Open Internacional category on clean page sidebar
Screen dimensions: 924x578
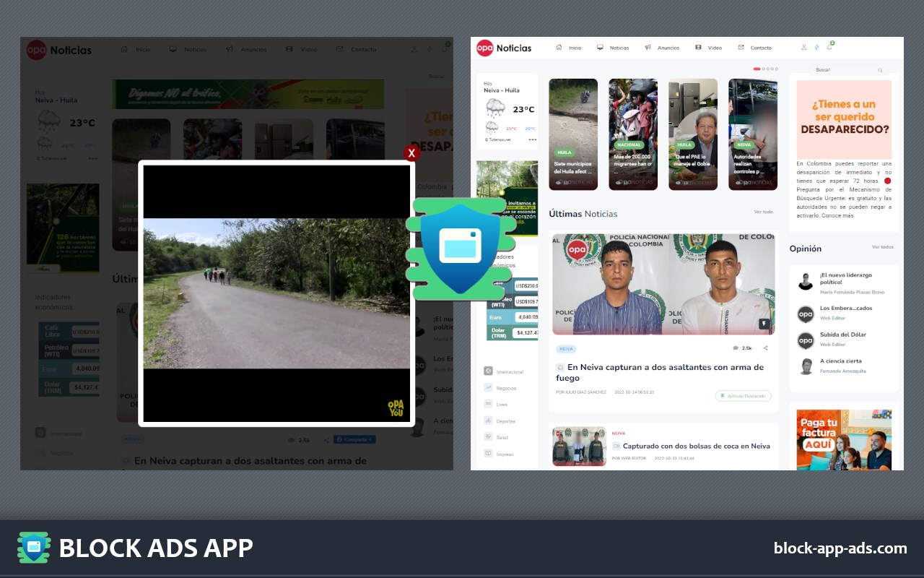(504, 371)
